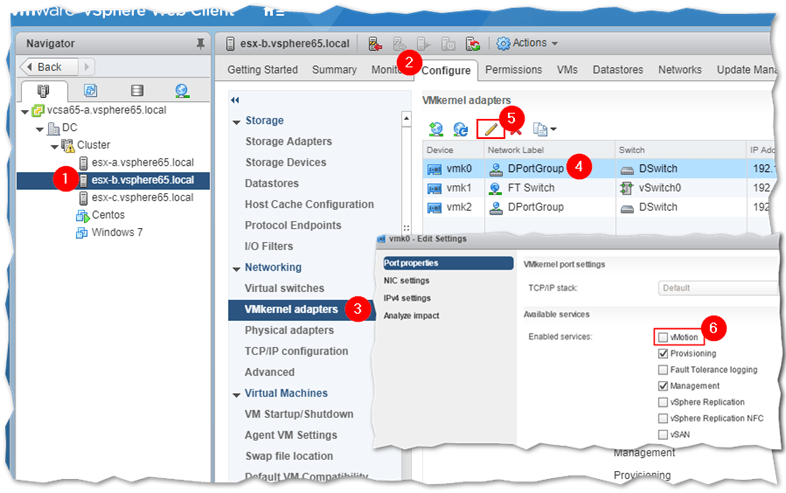Pin the Navigator panel

(x=200, y=44)
